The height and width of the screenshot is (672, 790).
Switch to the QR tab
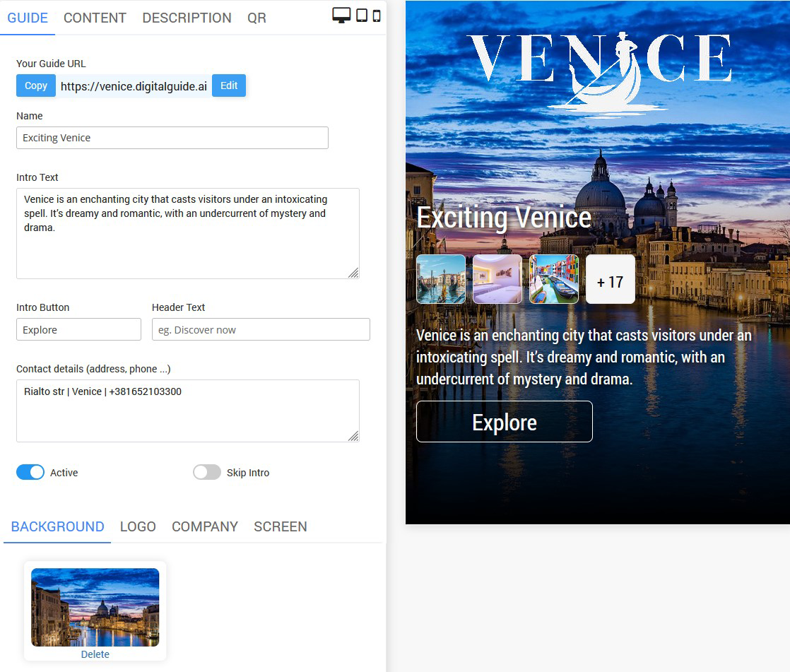pyautogui.click(x=257, y=18)
